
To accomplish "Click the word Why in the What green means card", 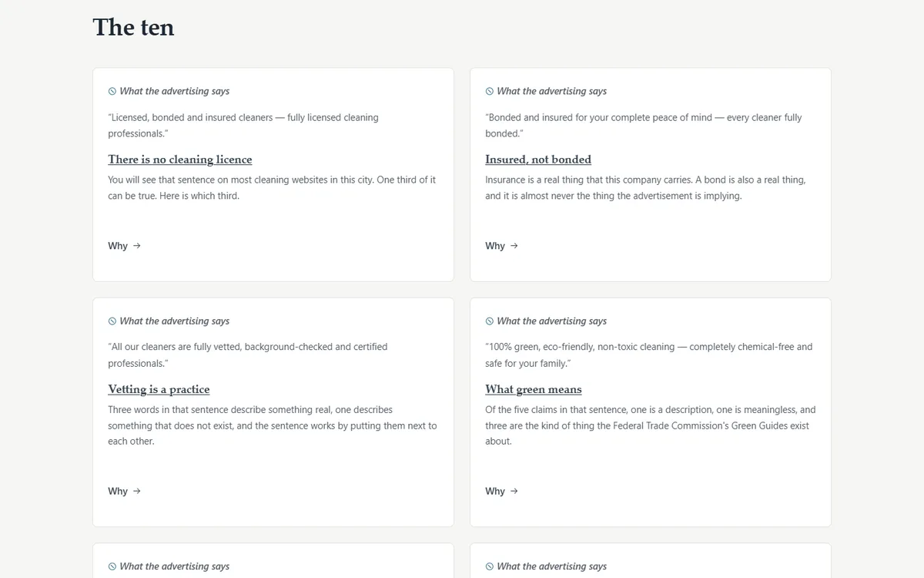I will 495,491.
